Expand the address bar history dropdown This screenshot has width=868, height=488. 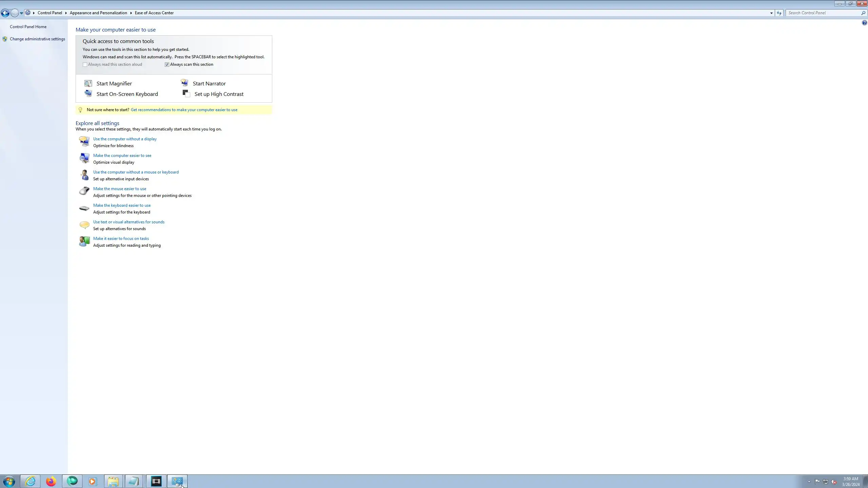[x=771, y=13]
